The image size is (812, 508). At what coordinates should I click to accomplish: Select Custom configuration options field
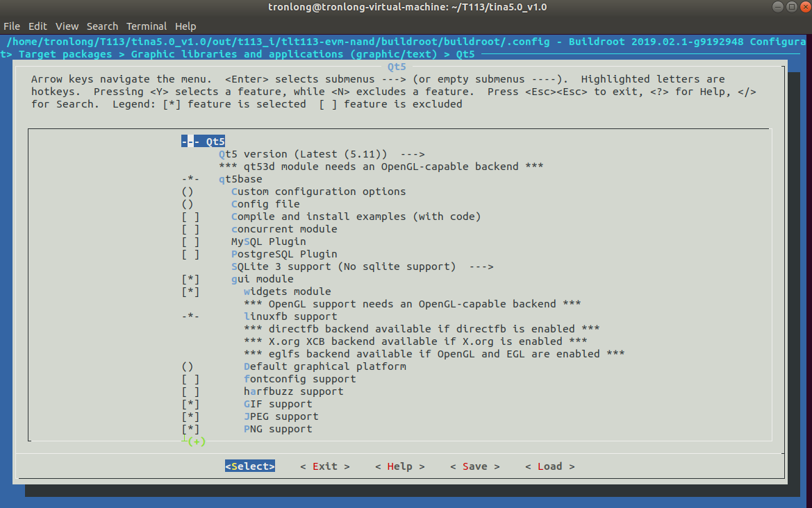coord(319,192)
